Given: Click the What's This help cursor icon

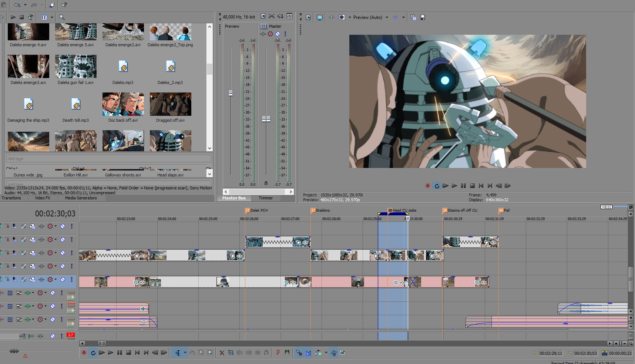Looking at the screenshot, I should (64, 5).
